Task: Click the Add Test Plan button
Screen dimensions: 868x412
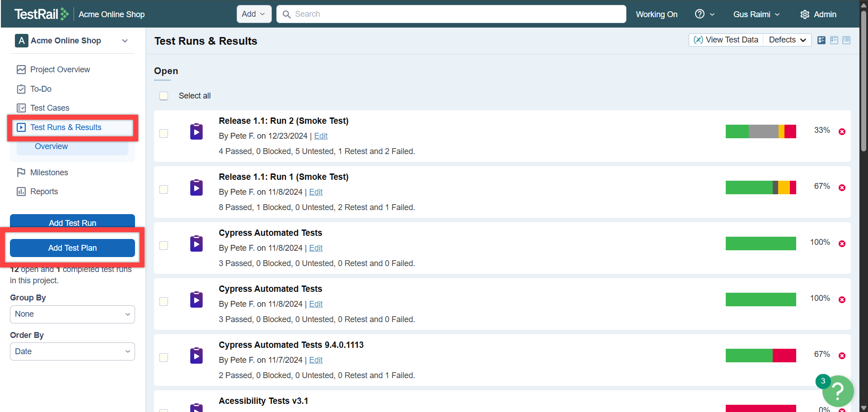Action: (x=72, y=248)
